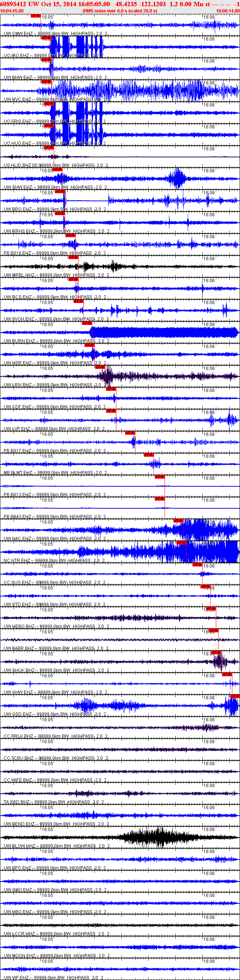
Task: Select the UW VIP EHZ trace label
Action: click(x=53, y=978)
